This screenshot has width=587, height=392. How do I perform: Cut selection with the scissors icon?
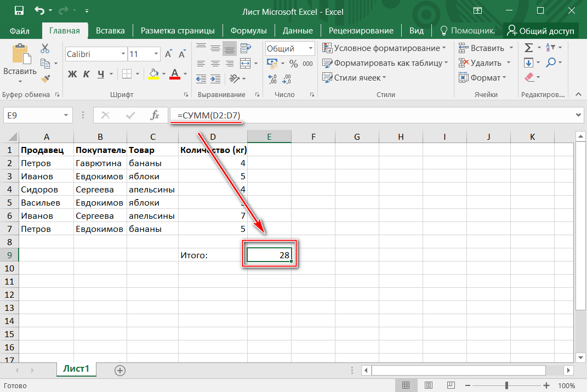(45, 48)
